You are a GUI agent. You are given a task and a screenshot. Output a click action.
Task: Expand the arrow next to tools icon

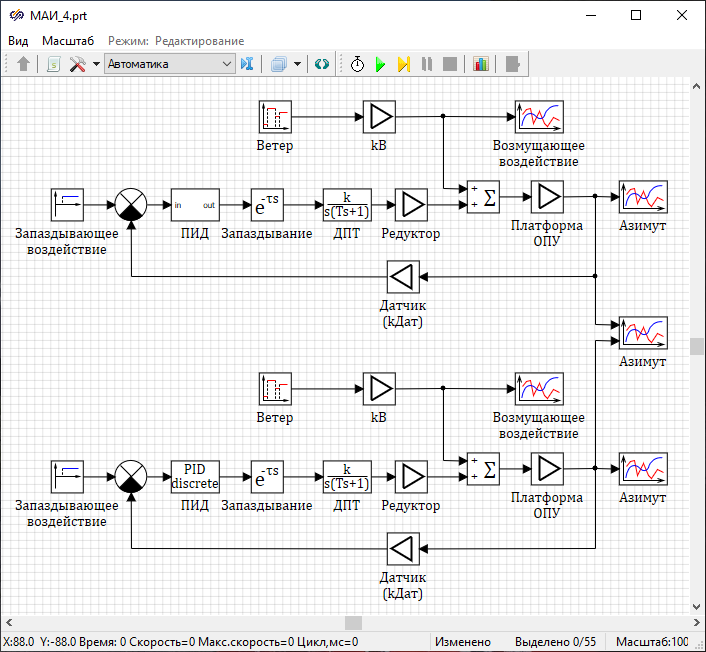coord(96,64)
